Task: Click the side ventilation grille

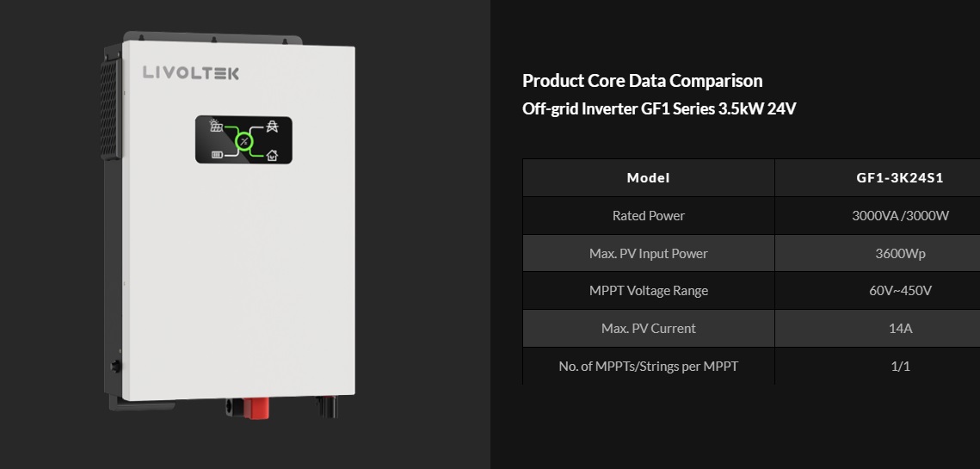Action: pyautogui.click(x=109, y=108)
